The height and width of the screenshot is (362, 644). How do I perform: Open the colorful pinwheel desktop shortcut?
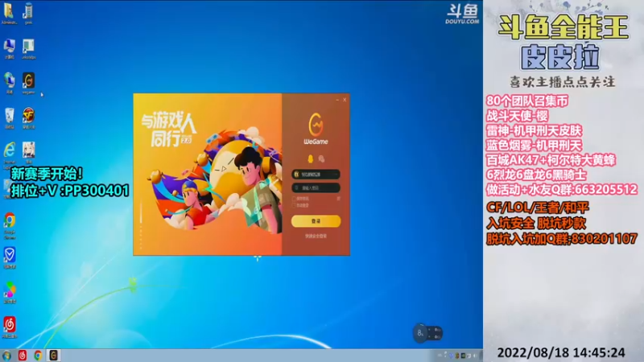click(x=10, y=292)
